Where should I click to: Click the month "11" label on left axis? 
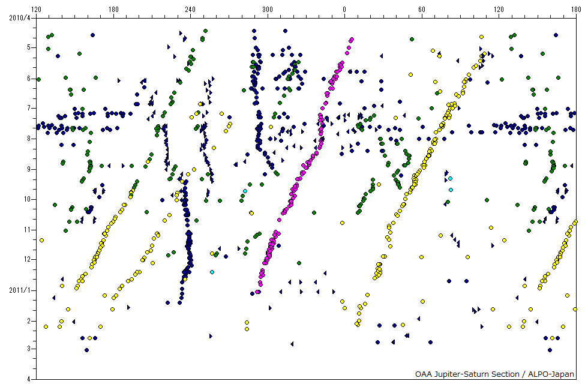click(x=27, y=230)
